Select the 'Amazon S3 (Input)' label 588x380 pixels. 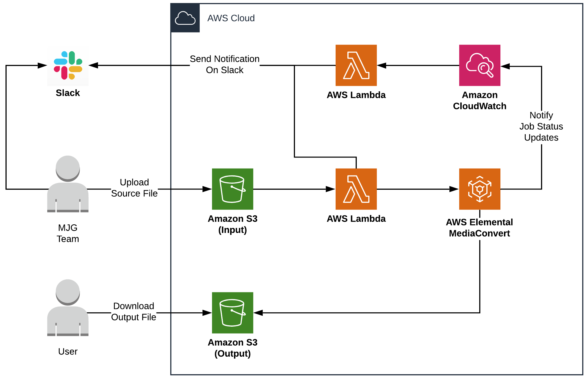tap(232, 224)
